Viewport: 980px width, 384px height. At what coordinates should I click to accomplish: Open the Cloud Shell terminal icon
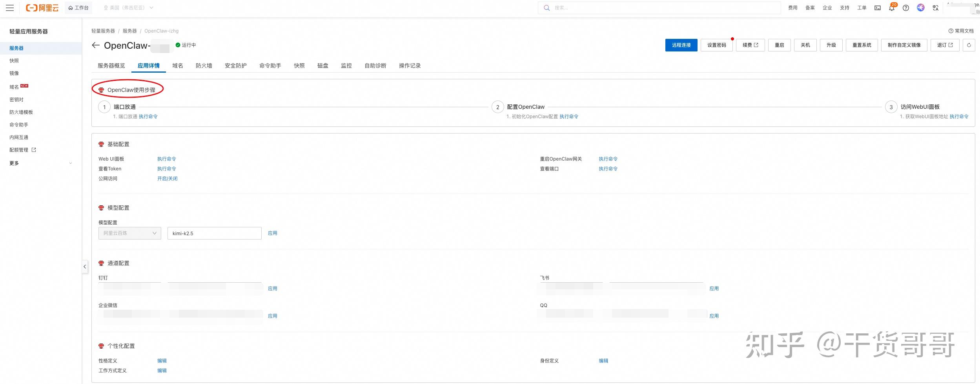[878, 8]
